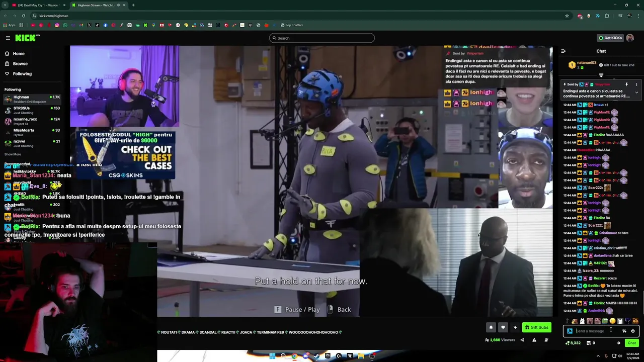Viewport: 644px width, 362px height.
Task: Collapse the chat panel with arrow icon
Action: (x=563, y=51)
